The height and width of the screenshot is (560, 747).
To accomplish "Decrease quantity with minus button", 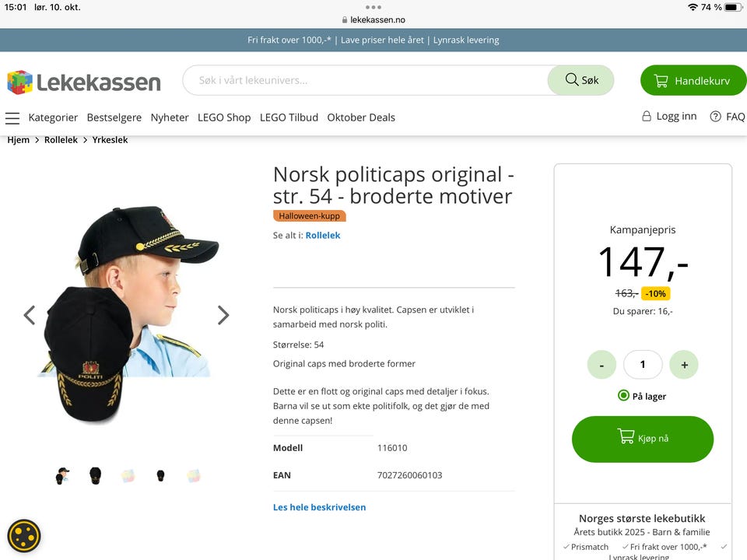I will coord(601,365).
